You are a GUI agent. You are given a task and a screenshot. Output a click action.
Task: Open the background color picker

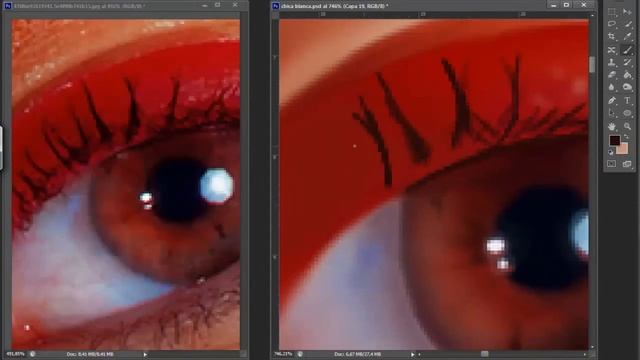[x=624, y=150]
